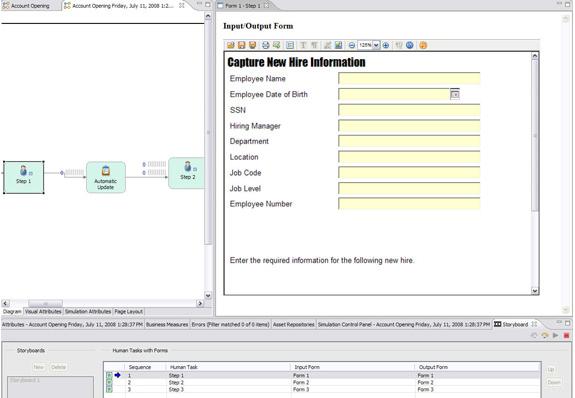The height and width of the screenshot is (398, 575).
Task: Click green status icon in sequence 2 row
Action: pyautogui.click(x=109, y=382)
